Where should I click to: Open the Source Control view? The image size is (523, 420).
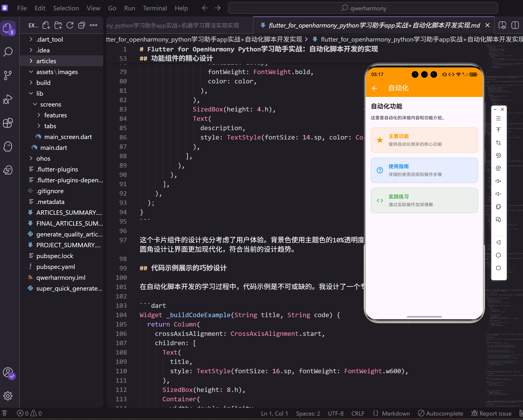tap(8, 75)
